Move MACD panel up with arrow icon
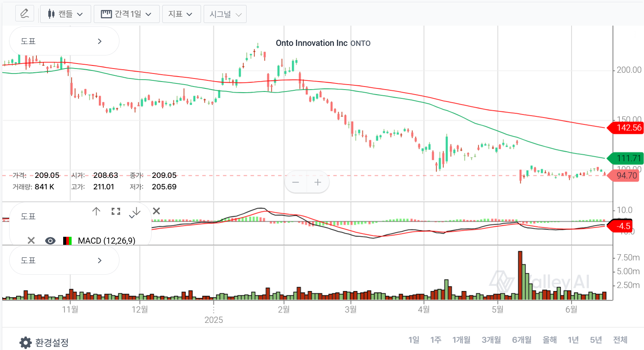Viewport: 644px width, 350px height. (x=96, y=211)
